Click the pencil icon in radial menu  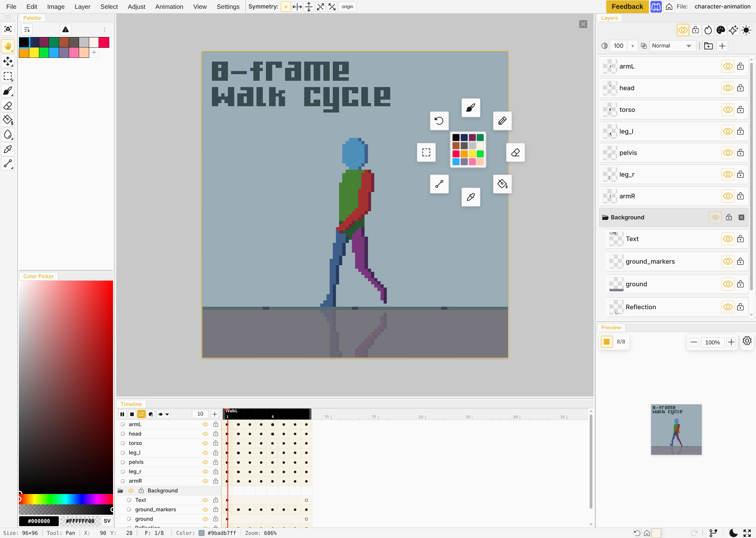(x=502, y=121)
